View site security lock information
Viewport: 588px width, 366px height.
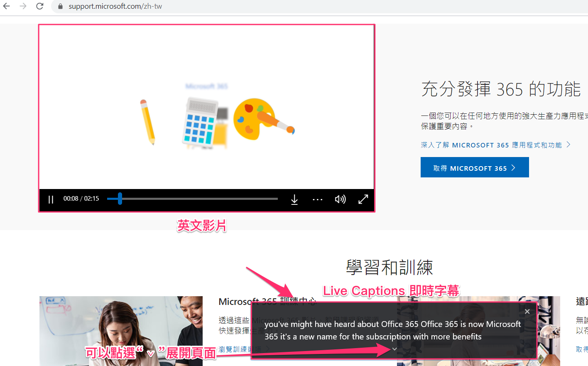coord(61,6)
